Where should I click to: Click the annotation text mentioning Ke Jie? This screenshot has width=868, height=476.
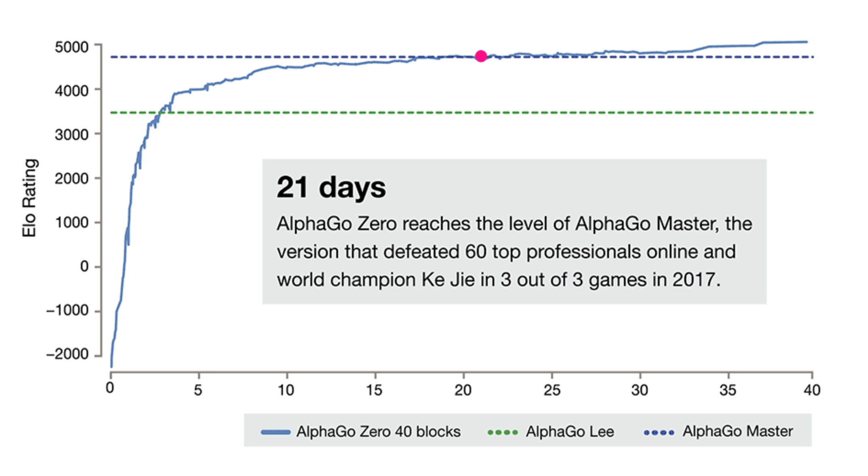click(499, 280)
